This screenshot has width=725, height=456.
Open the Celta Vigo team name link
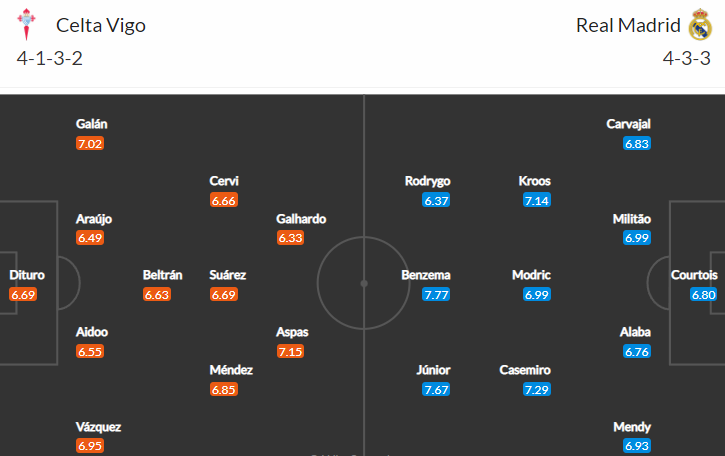coord(101,25)
